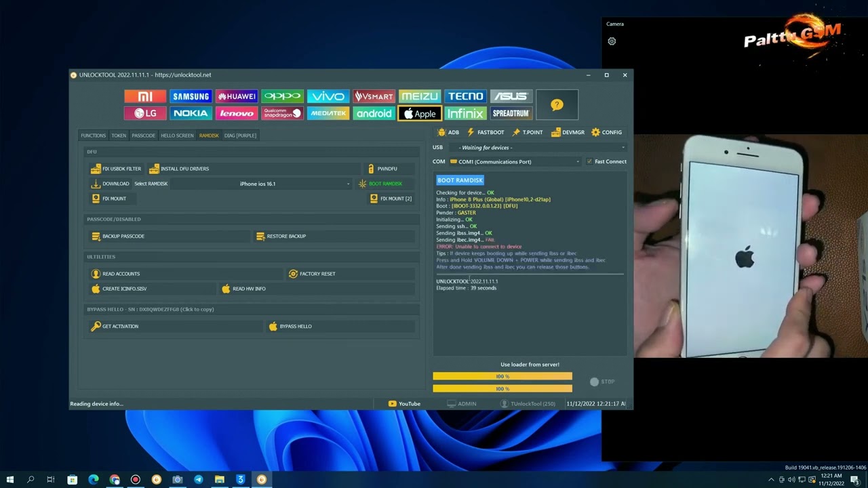Switch to the Token tab
The height and width of the screenshot is (488, 868).
119,136
